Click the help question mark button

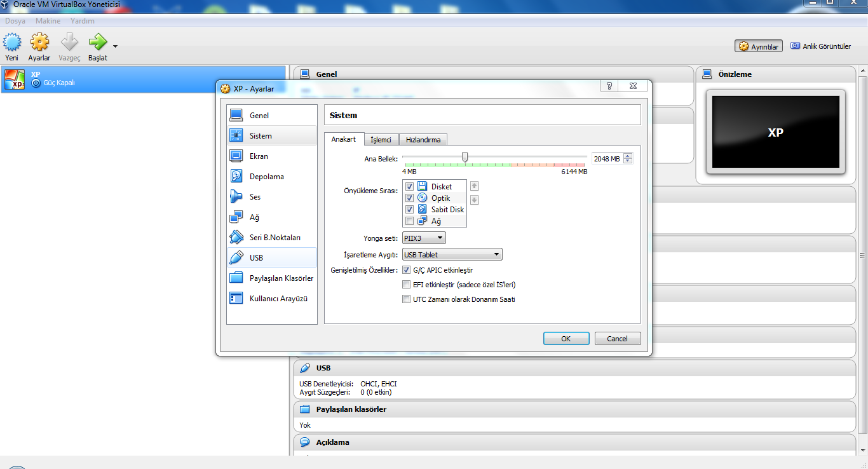coord(609,86)
